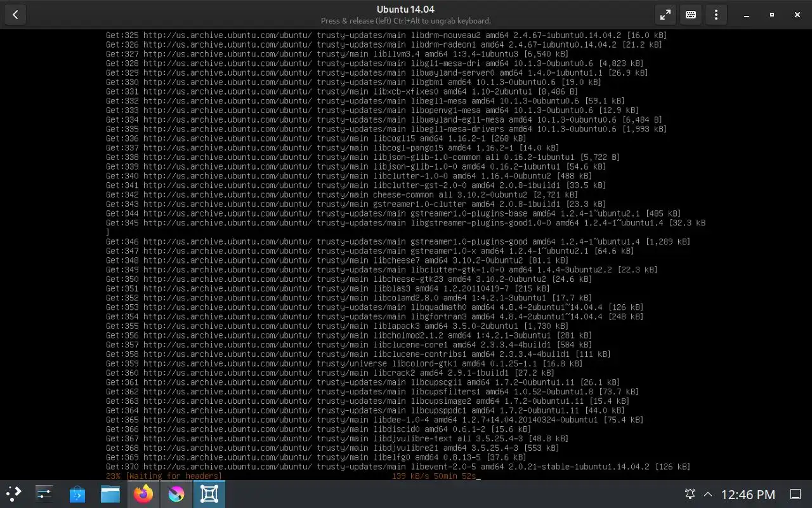This screenshot has height=508, width=812.
Task: Maximize the Boxes window
Action: 771,15
